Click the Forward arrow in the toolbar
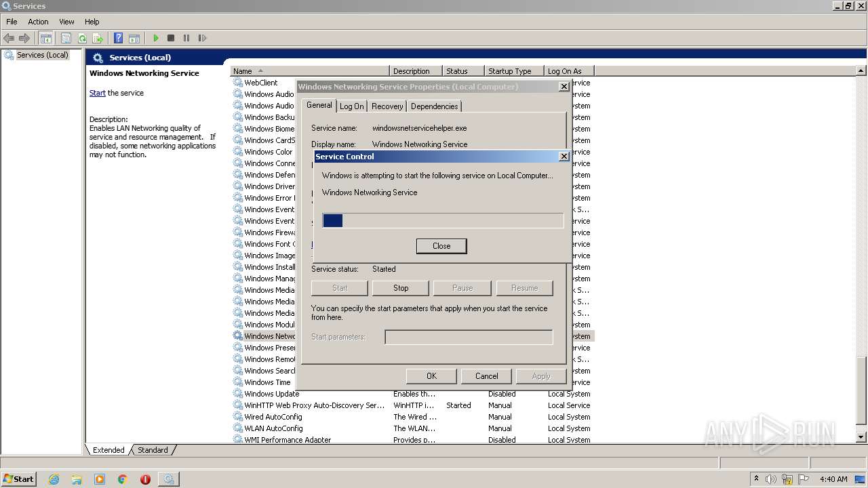Image resolution: width=868 pixels, height=488 pixels. [24, 38]
